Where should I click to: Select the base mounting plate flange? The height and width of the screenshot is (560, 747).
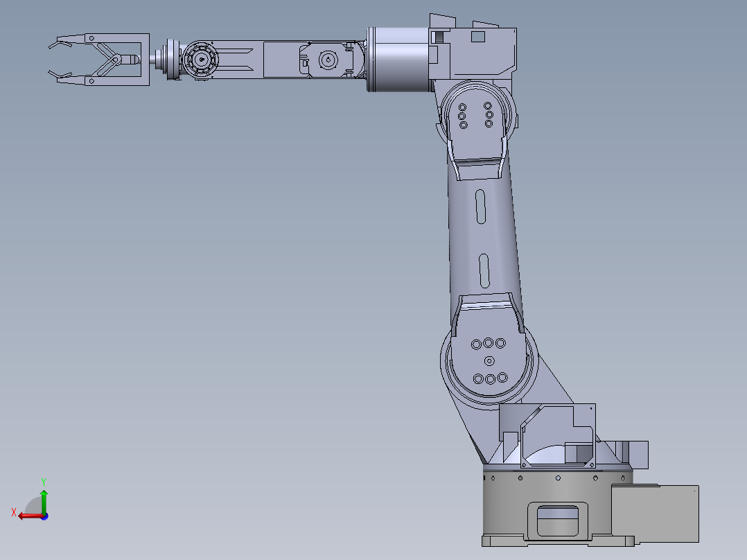(x=558, y=541)
